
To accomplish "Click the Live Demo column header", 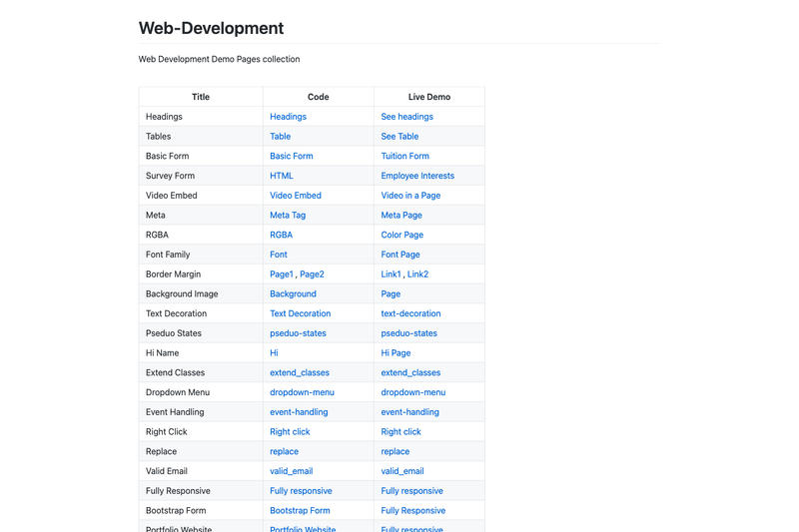I will point(429,97).
